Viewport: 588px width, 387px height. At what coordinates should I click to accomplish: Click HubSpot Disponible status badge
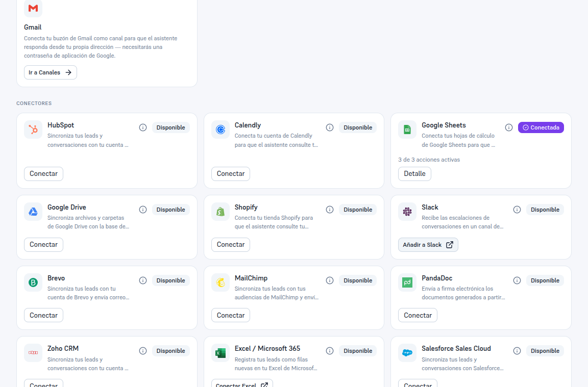pos(170,127)
